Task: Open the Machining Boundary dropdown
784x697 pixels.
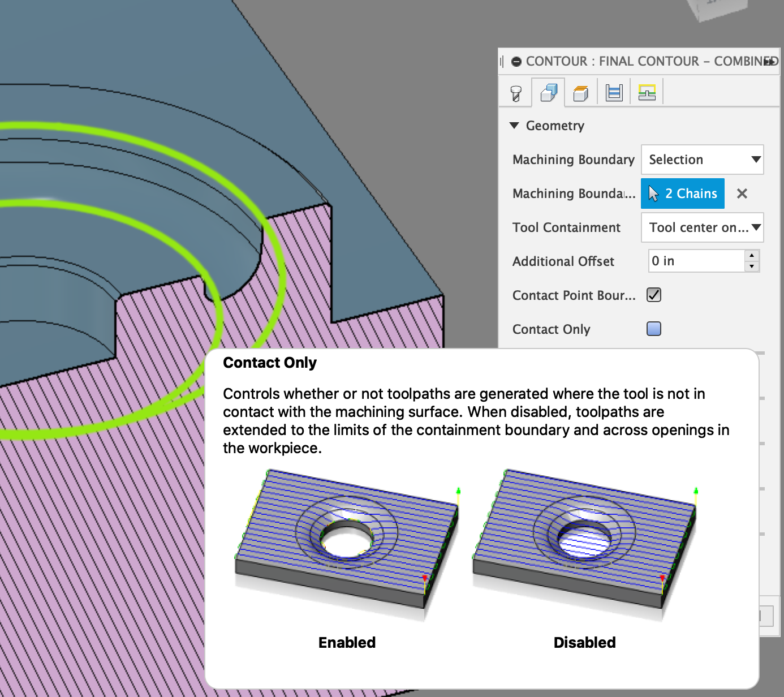Action: [702, 160]
